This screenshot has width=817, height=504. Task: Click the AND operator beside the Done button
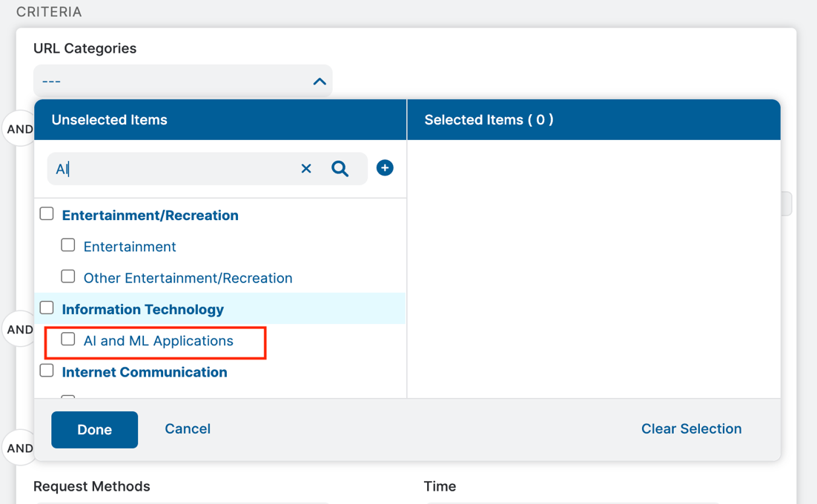pos(19,448)
